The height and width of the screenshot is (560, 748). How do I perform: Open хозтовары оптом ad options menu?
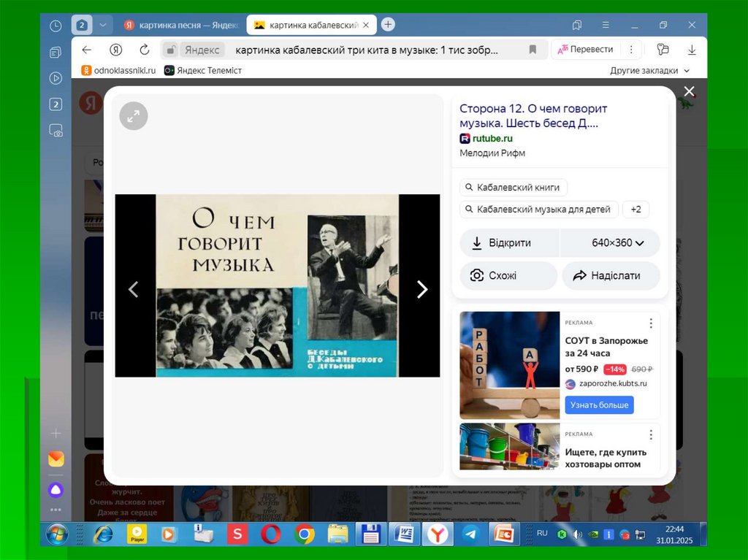click(x=651, y=434)
